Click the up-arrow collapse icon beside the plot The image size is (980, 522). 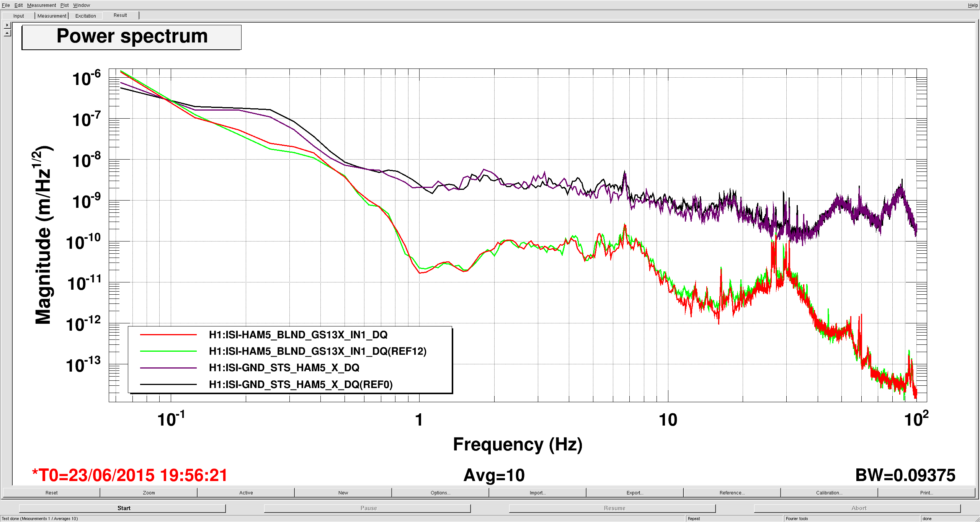click(7, 33)
